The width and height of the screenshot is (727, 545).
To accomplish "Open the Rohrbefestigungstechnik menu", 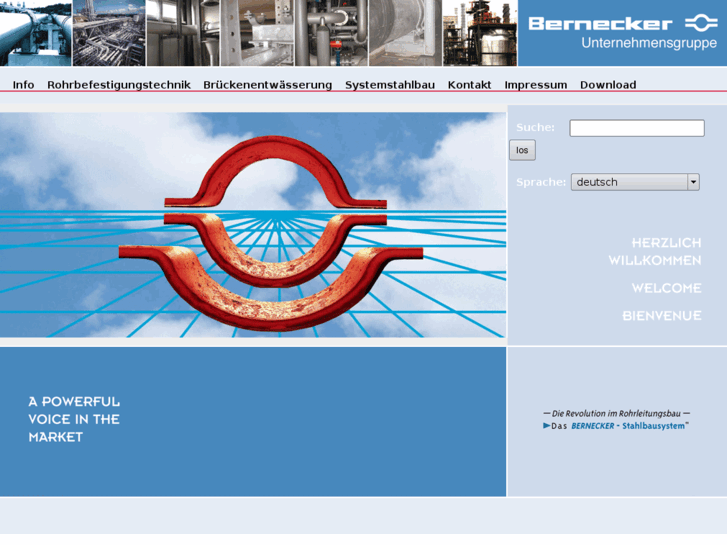I will tap(119, 85).
